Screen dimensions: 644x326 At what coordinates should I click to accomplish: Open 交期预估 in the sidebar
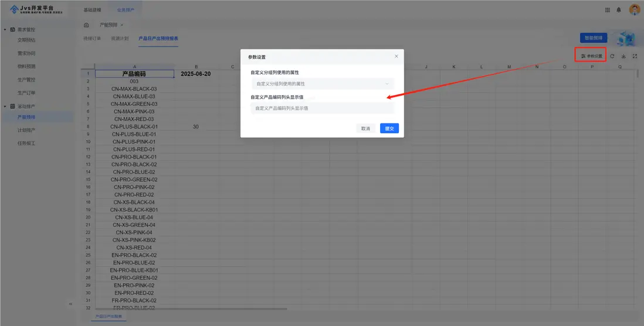point(26,41)
